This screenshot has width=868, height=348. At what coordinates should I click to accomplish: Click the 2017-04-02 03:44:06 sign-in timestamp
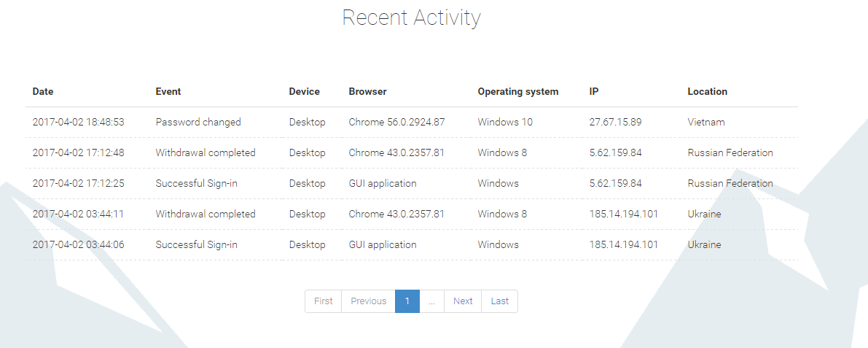click(78, 245)
